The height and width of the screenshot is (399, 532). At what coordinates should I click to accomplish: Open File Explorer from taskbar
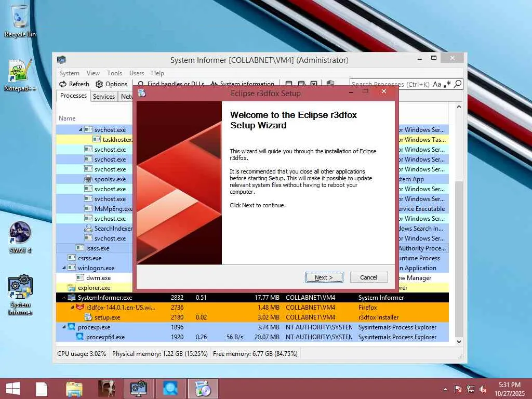pyautogui.click(x=74, y=389)
